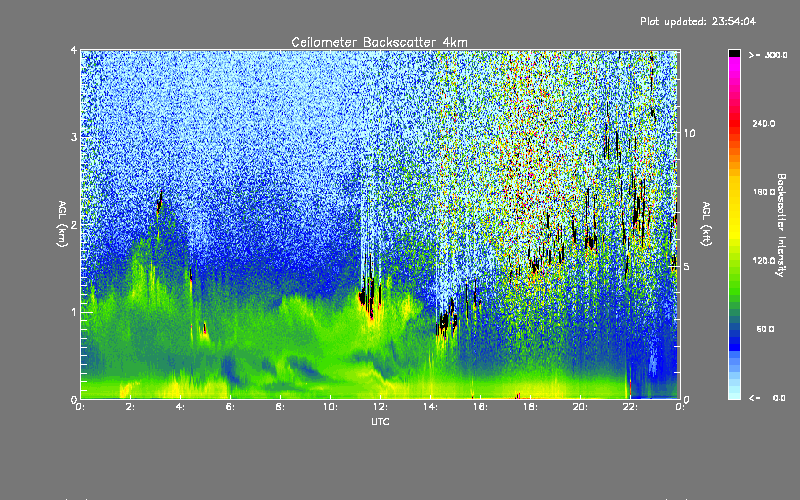Image resolution: width=800 pixels, height=500 pixels.
Task: Pick the black top segment of the colorbar
Action: tap(734, 53)
